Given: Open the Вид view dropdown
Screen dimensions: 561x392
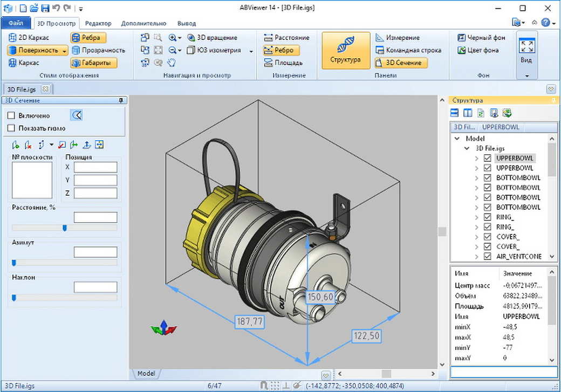Looking at the screenshot, I should [526, 54].
